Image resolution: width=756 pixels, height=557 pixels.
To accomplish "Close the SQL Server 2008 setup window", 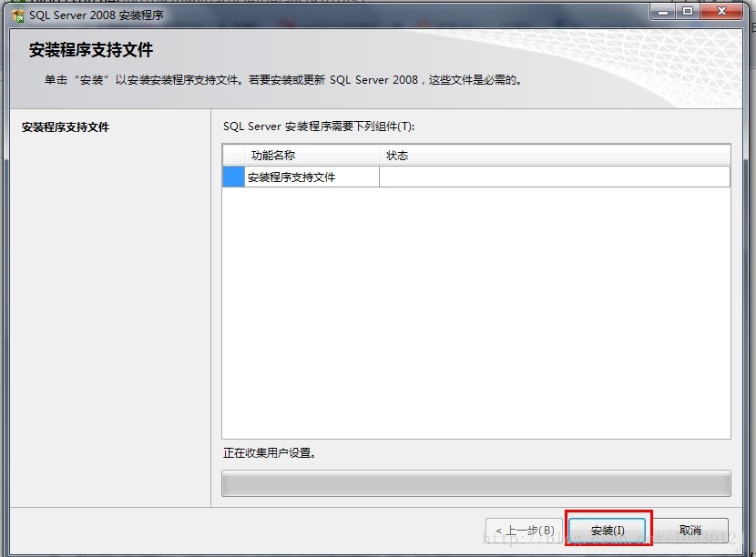I will tap(721, 12).
